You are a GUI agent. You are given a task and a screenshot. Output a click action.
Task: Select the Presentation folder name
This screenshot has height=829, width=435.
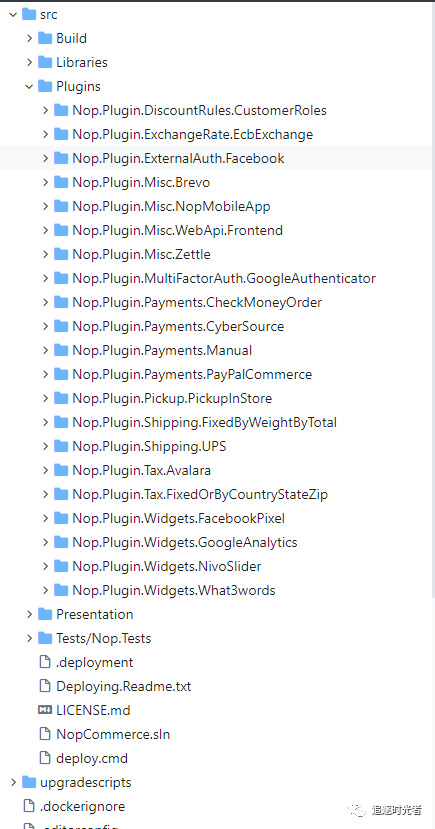(x=95, y=614)
